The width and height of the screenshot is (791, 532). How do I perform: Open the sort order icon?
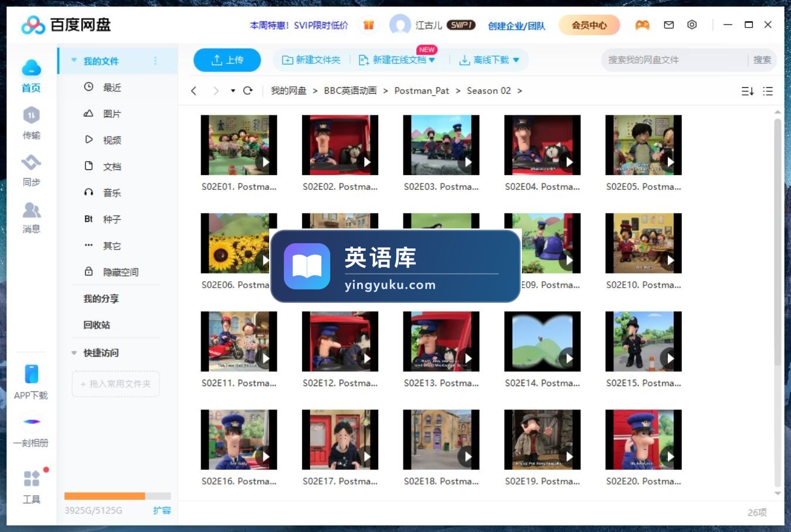coord(748,91)
